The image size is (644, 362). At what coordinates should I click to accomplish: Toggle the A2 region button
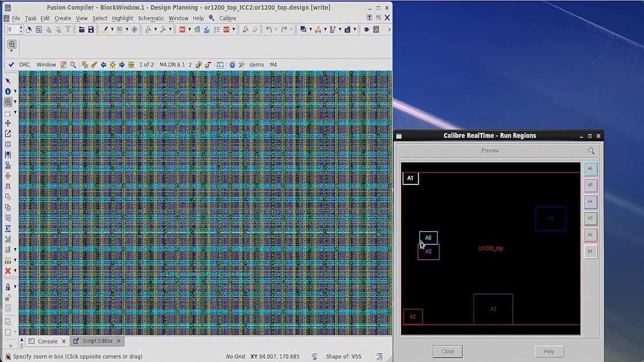point(590,235)
